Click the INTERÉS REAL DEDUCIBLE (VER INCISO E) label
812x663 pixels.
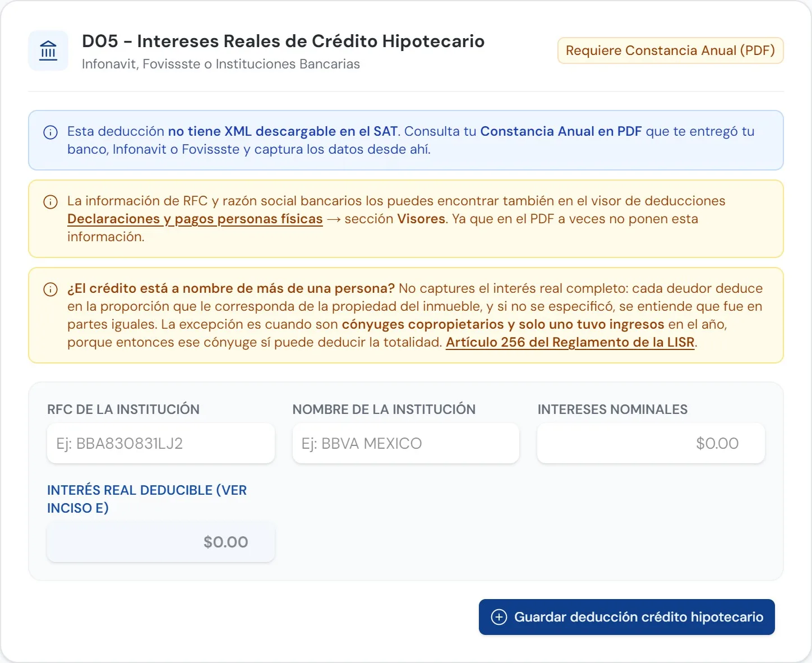tap(147, 499)
